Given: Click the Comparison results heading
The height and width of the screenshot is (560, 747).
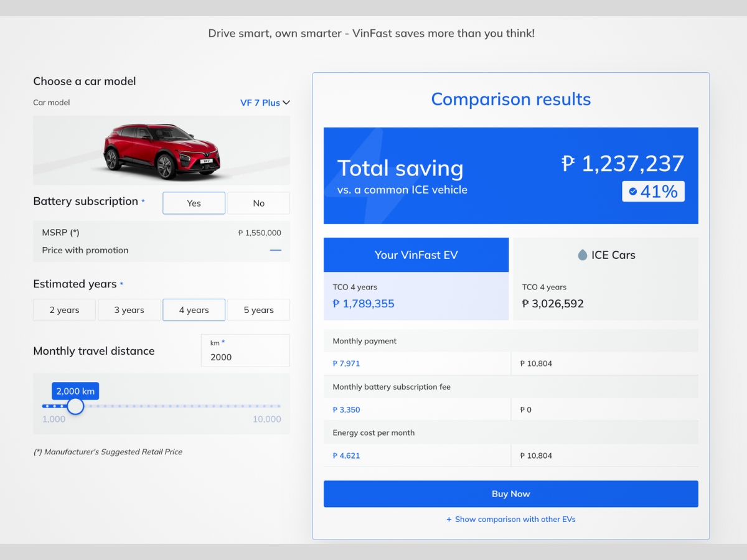Looking at the screenshot, I should click(x=511, y=99).
